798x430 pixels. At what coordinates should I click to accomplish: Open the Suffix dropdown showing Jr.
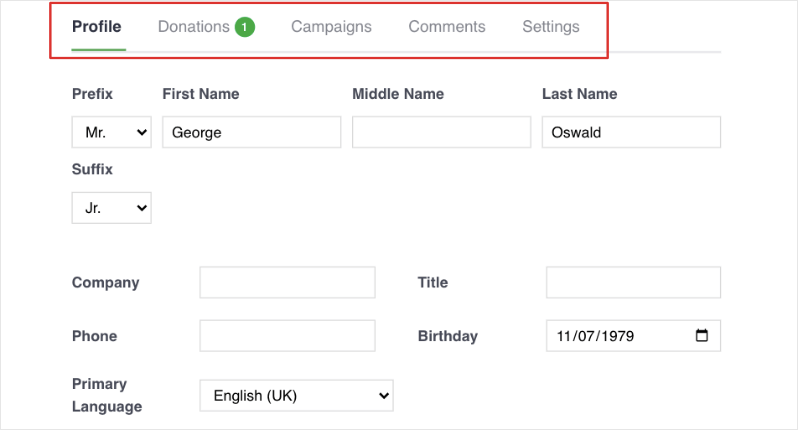click(x=111, y=208)
